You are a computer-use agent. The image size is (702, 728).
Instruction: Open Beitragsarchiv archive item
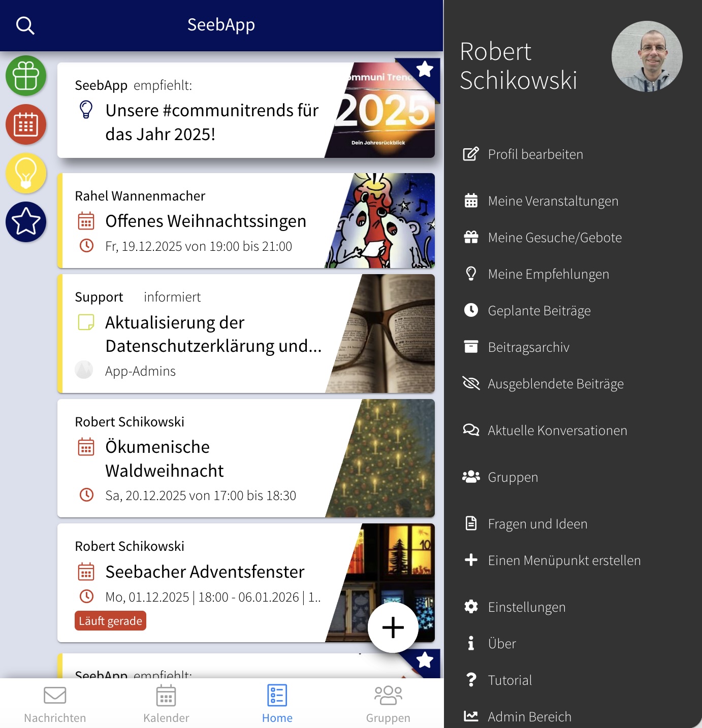click(528, 347)
